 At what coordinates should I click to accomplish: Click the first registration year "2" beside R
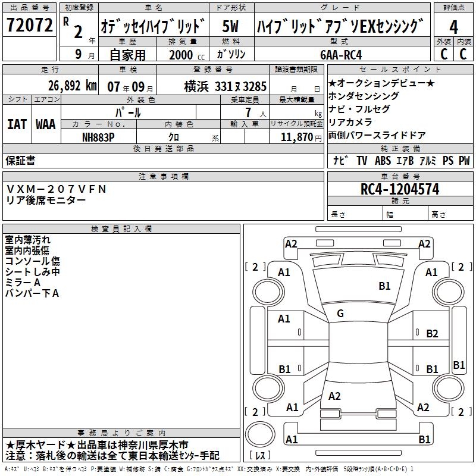(x=78, y=32)
